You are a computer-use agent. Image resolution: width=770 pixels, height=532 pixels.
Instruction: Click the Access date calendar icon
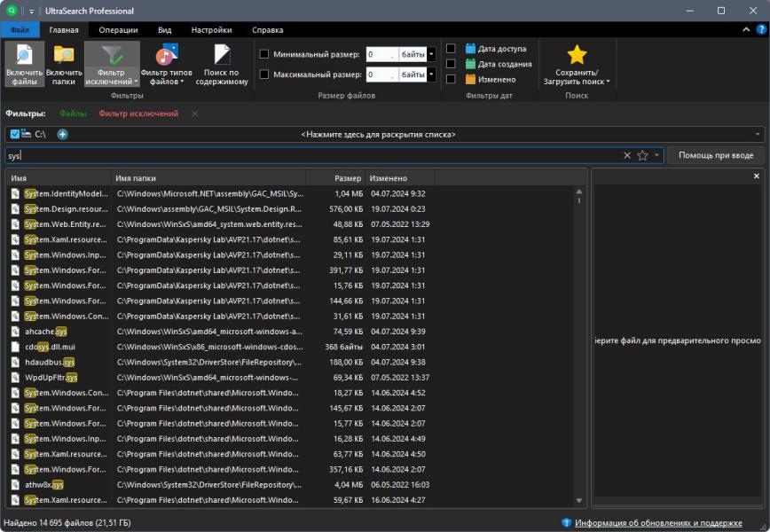click(470, 49)
